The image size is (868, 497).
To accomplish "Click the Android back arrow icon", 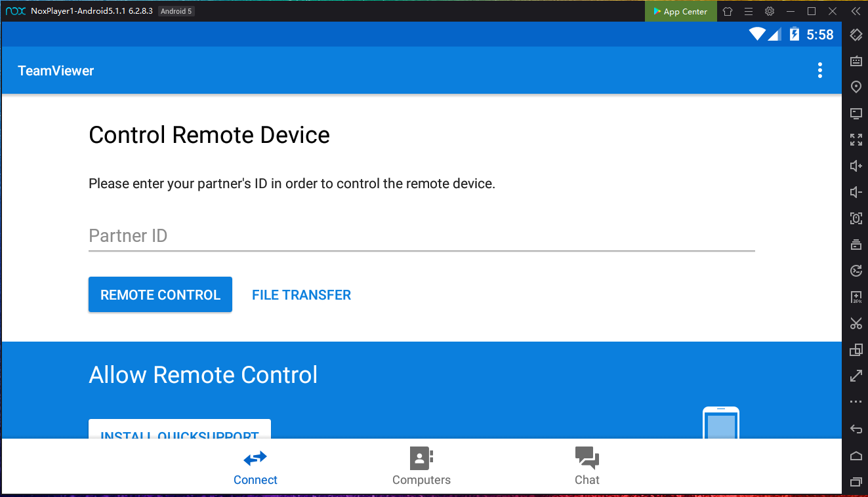I will (x=856, y=429).
